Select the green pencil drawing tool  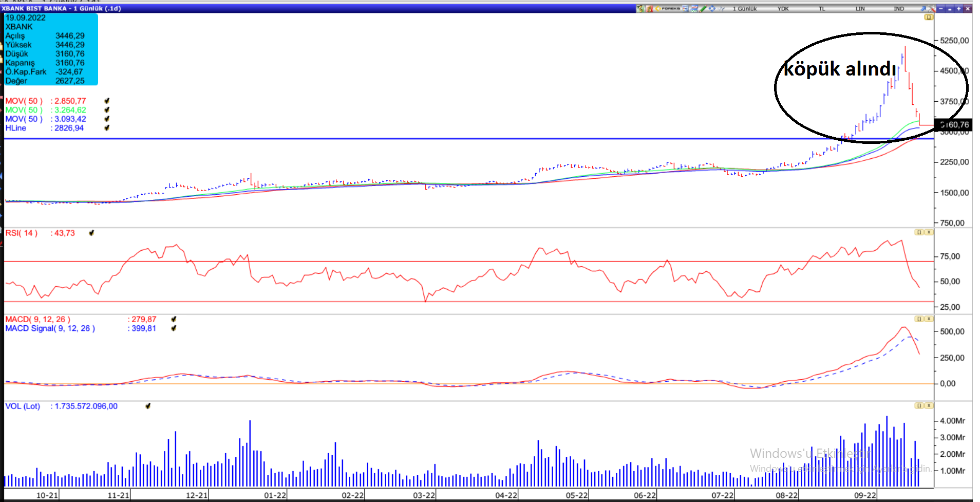pos(703,9)
